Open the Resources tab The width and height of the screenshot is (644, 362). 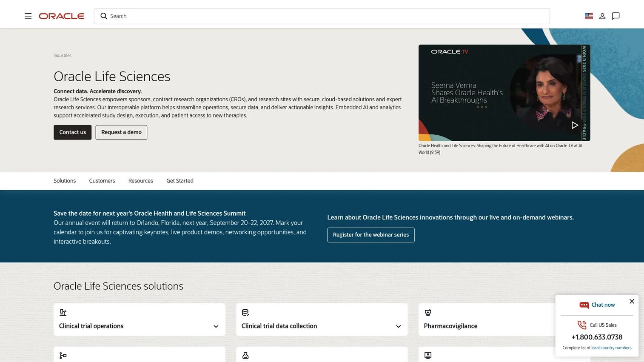pyautogui.click(x=141, y=181)
